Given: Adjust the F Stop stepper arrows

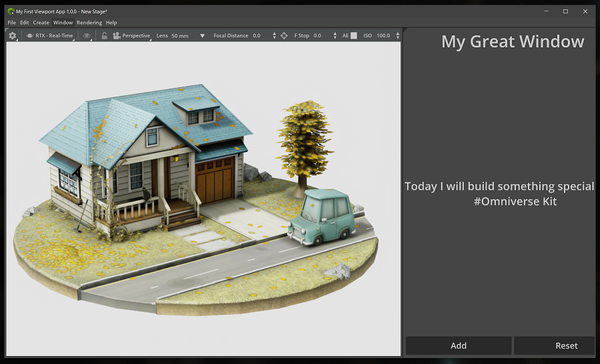Looking at the screenshot, I should [x=335, y=36].
